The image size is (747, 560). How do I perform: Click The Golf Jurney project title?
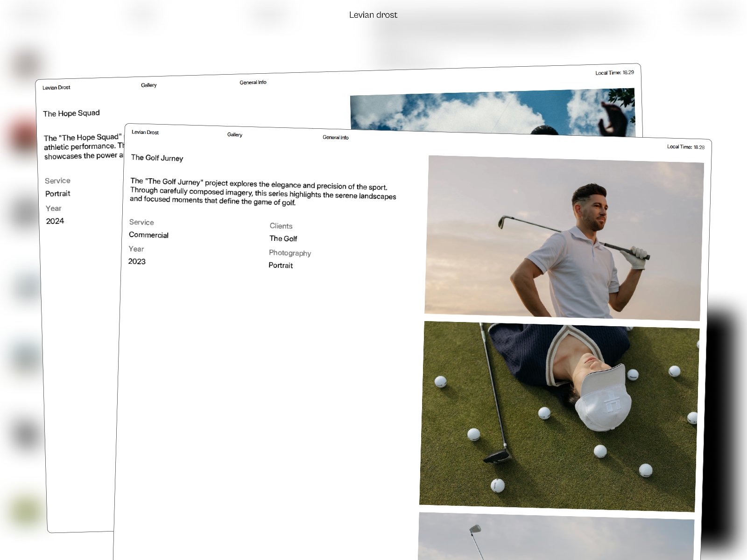[157, 158]
